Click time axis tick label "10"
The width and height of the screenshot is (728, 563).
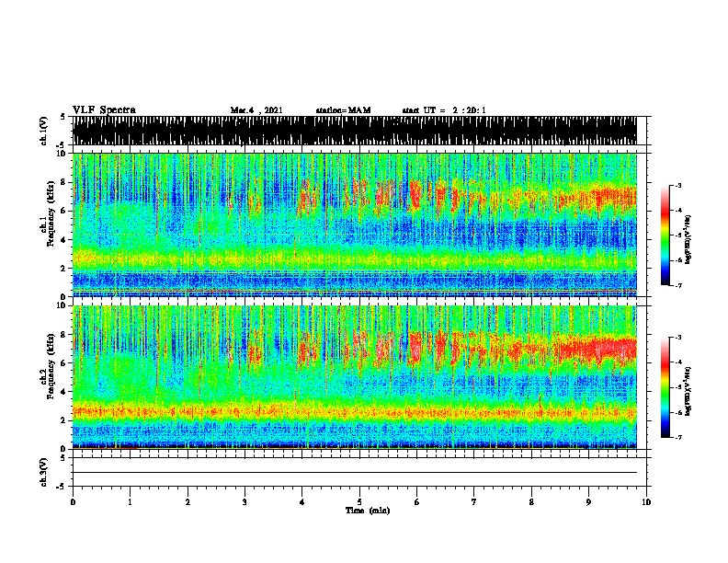pos(646,502)
